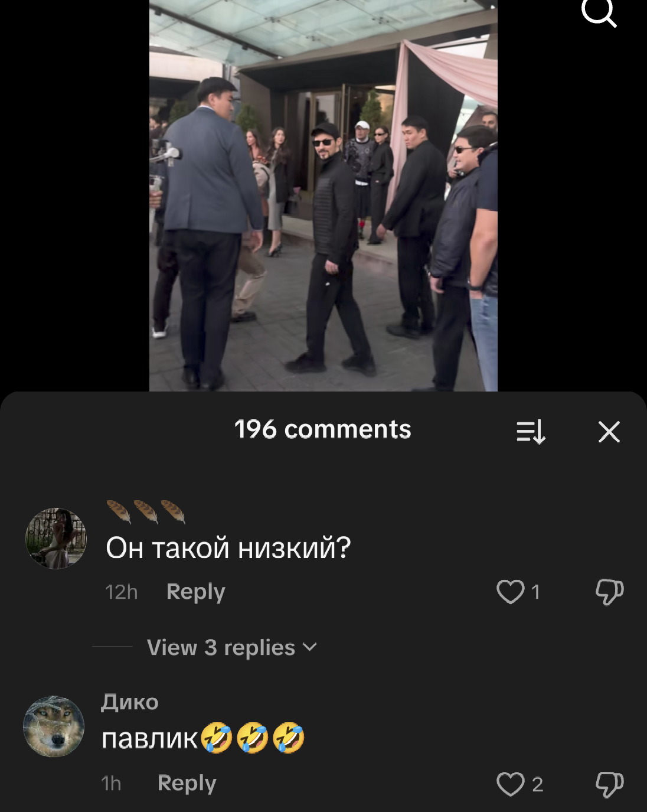Tap the 12h timestamp on first comment

(x=122, y=592)
